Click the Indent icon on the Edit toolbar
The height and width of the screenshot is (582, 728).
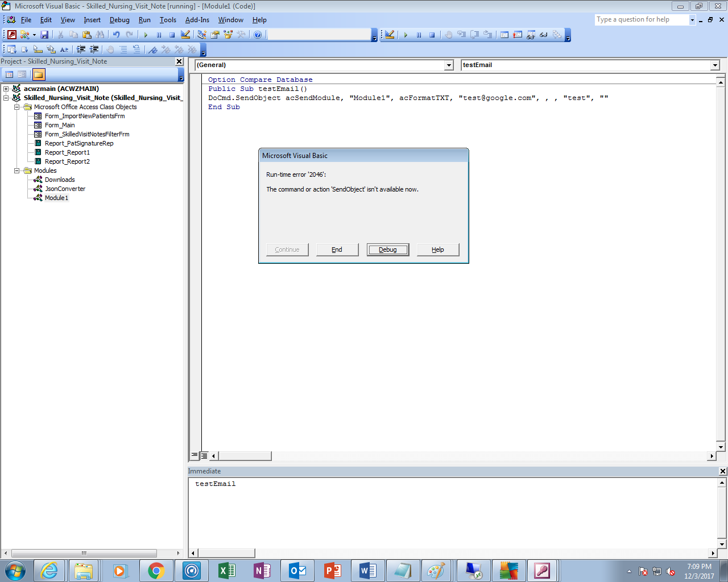pyautogui.click(x=81, y=49)
